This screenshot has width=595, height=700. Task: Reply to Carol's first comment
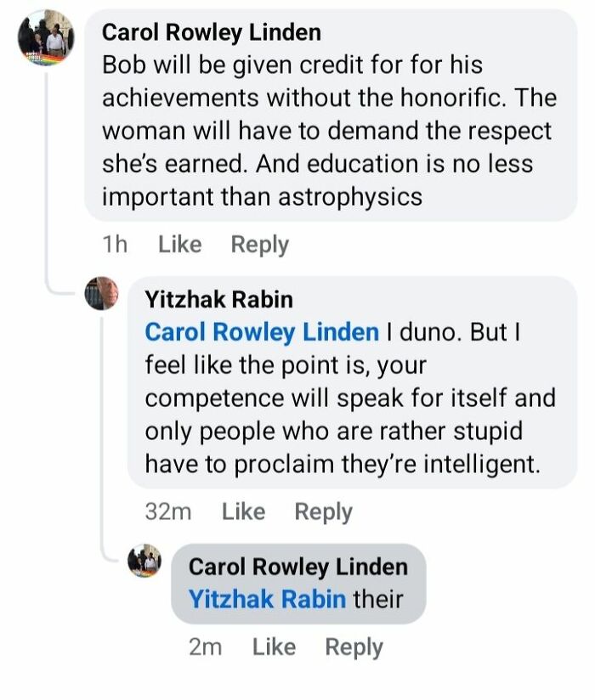(260, 244)
